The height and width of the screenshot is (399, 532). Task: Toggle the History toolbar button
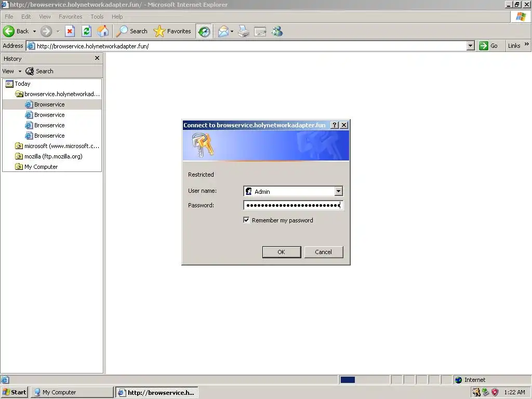204,31
